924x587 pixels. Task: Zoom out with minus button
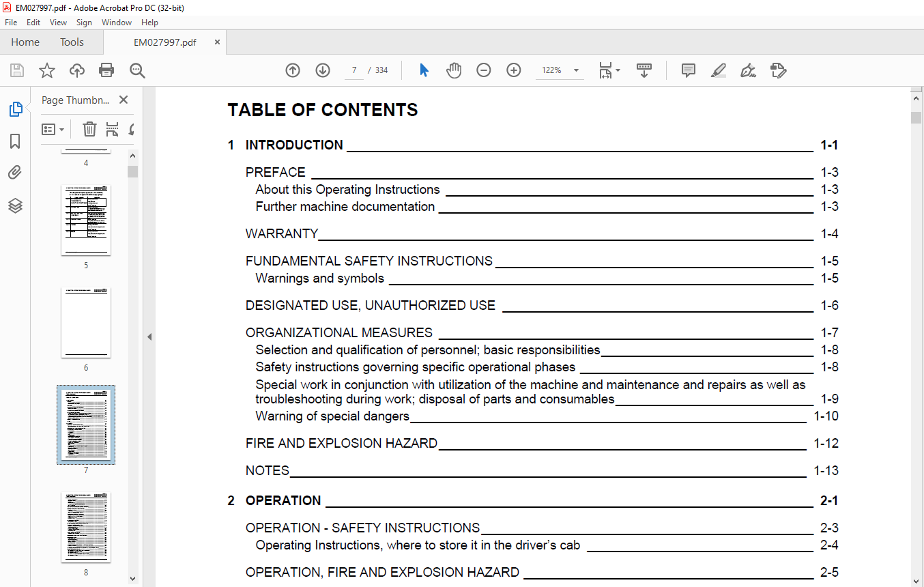click(x=484, y=70)
